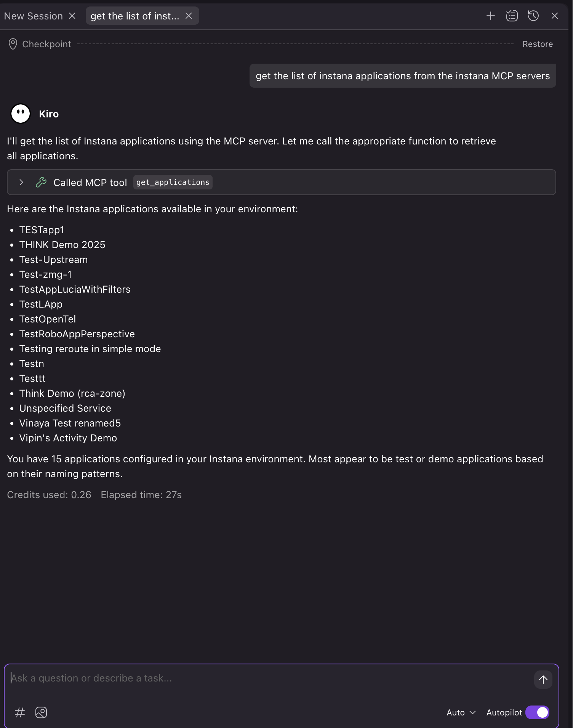Open the task list icon in the header

click(x=512, y=16)
